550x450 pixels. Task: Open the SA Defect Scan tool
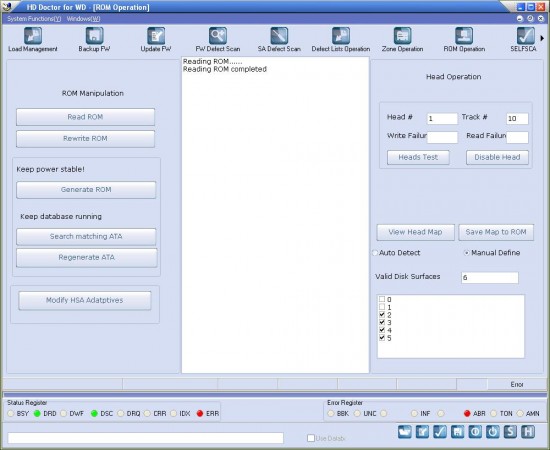coord(279,40)
